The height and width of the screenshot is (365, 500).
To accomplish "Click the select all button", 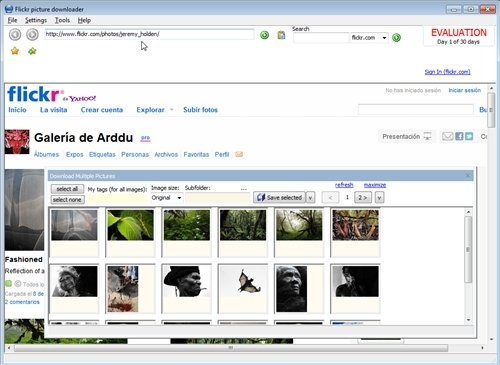I will click(x=67, y=189).
